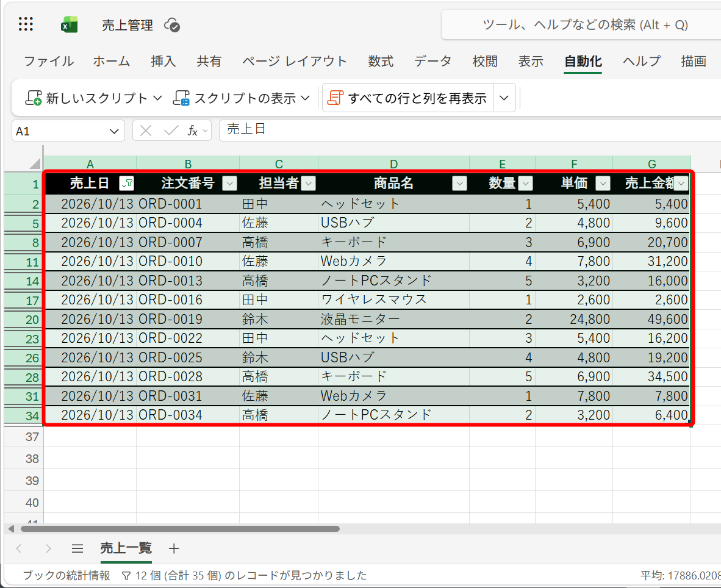This screenshot has height=588, width=721.
Task: Click the 売上管理 workbook title
Action: pyautogui.click(x=127, y=25)
